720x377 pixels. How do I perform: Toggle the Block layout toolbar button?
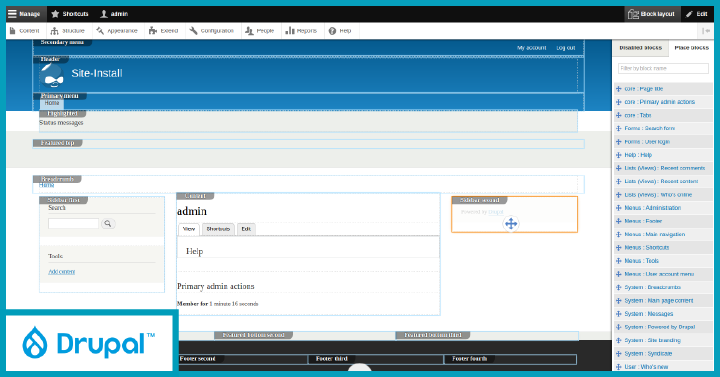tap(652, 14)
